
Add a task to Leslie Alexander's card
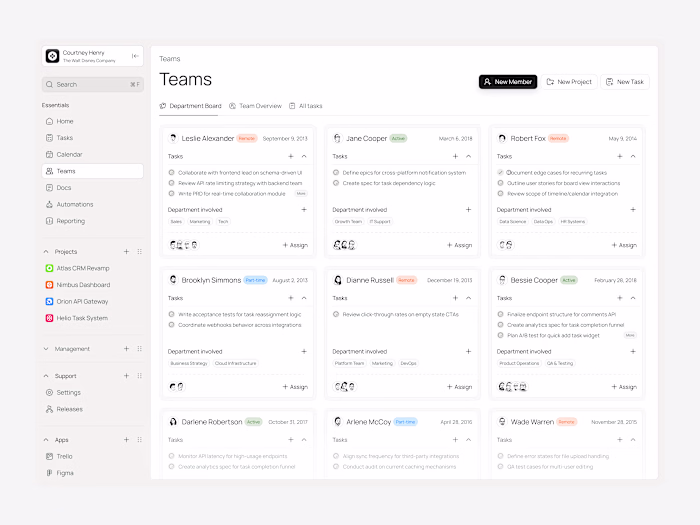(x=291, y=156)
